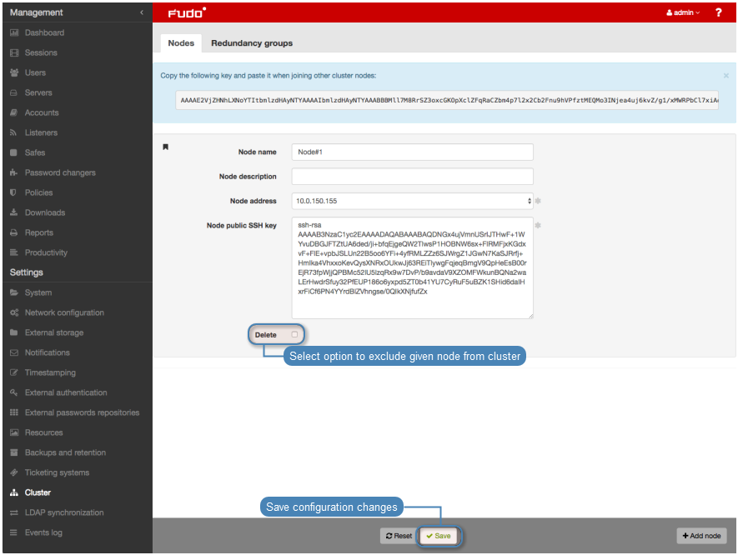Click the External storage folder icon

(13, 332)
